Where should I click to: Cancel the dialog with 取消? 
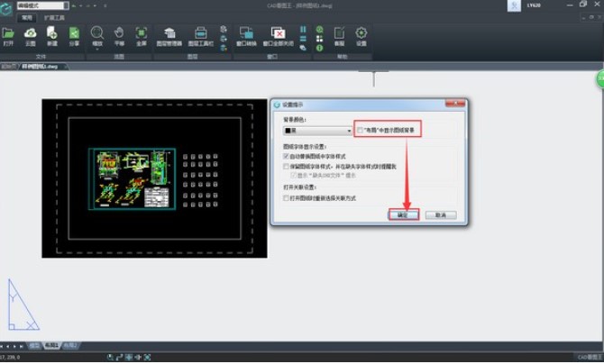441,215
